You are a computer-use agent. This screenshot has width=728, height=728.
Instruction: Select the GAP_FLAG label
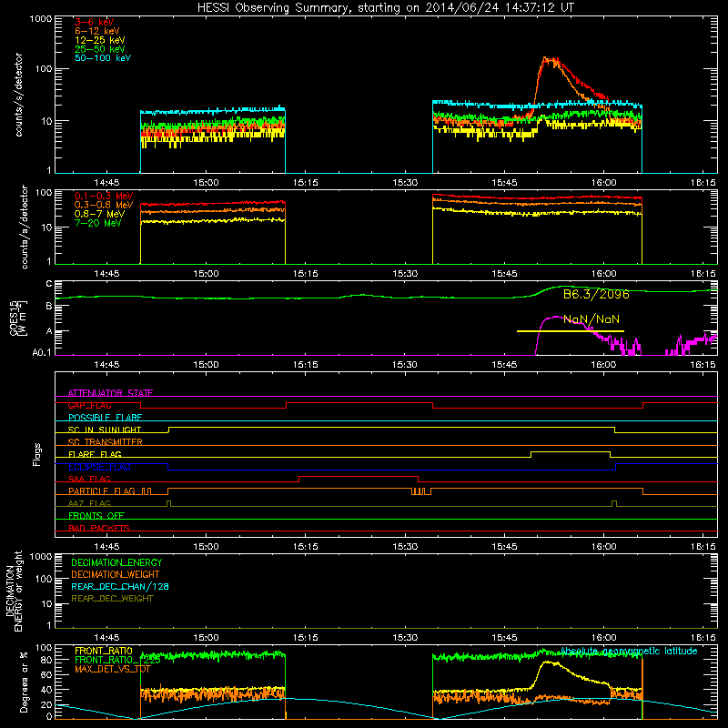click(89, 405)
